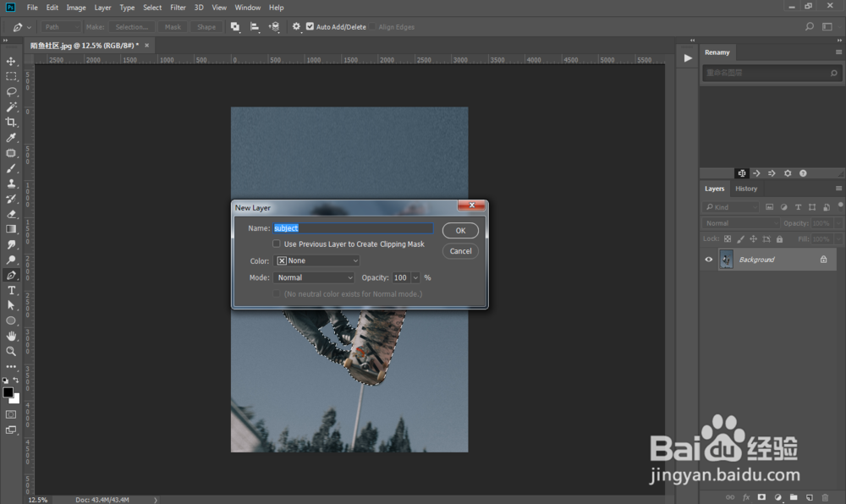This screenshot has width=846, height=504.
Task: Open status bar info arrow
Action: [x=156, y=500]
